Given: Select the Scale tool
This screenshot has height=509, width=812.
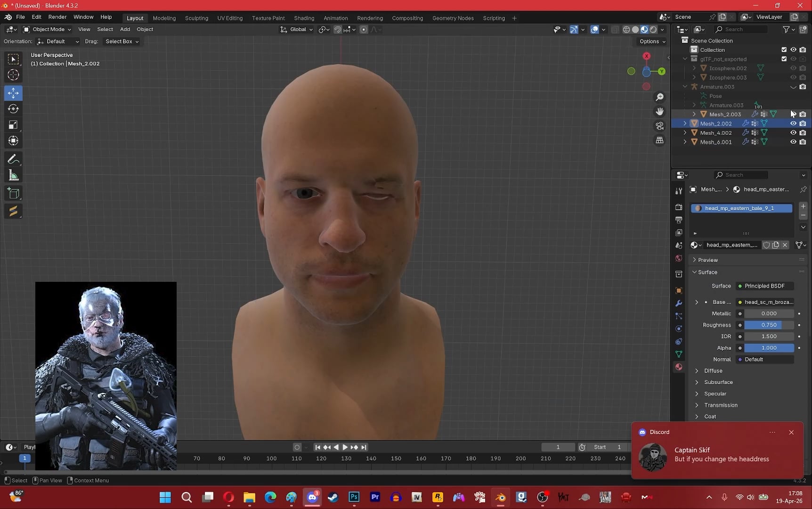Looking at the screenshot, I should [13, 125].
